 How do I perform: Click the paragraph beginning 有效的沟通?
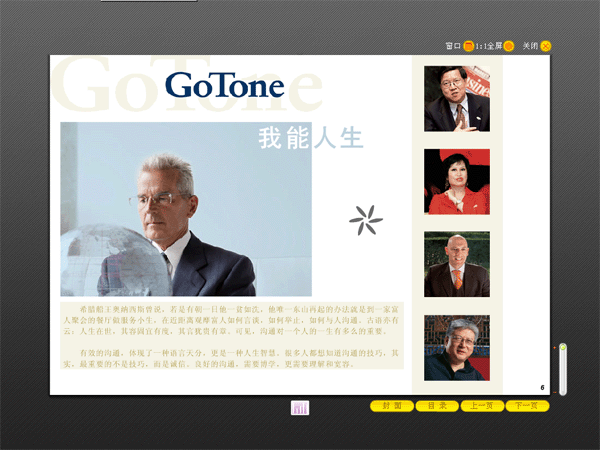[232, 359]
